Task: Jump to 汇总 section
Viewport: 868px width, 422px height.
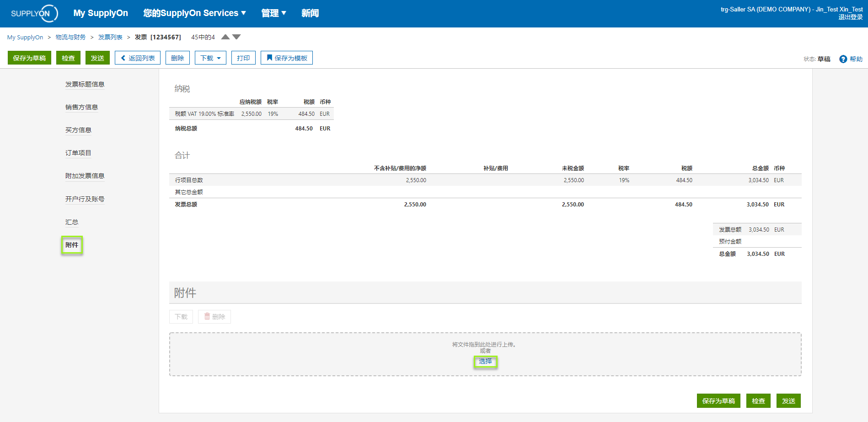Action: 72,222
